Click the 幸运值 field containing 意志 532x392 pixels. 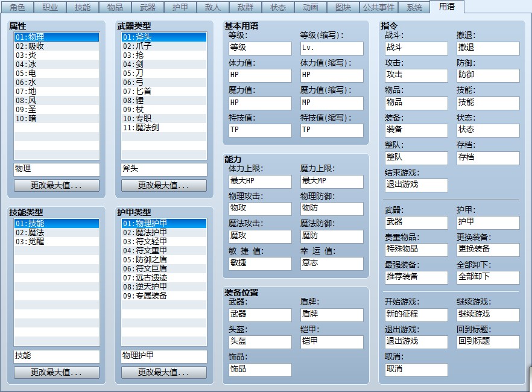[x=332, y=264]
